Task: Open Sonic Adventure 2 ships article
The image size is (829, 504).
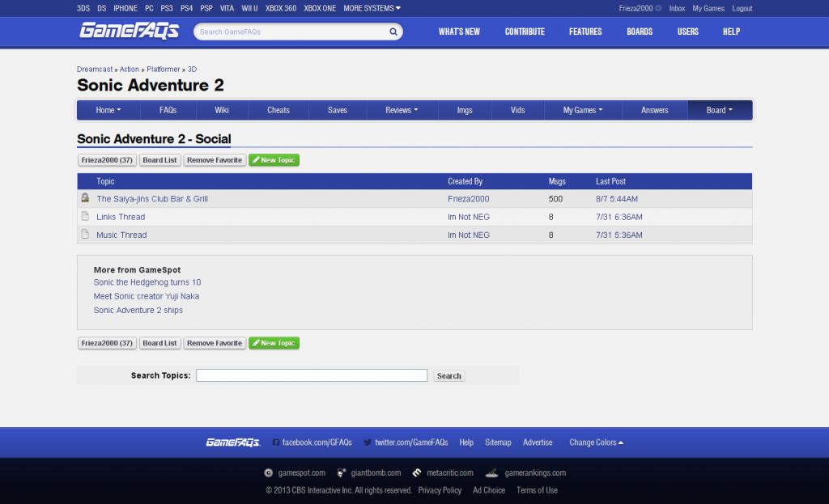Action: (138, 310)
